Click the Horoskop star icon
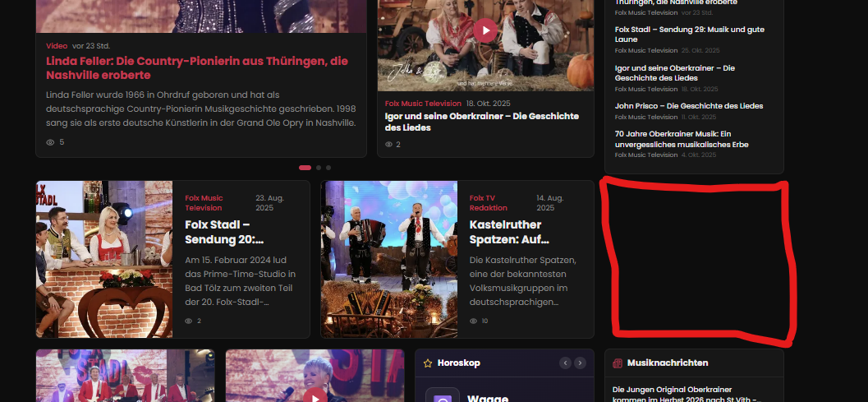This screenshot has width=868, height=402. click(x=428, y=363)
